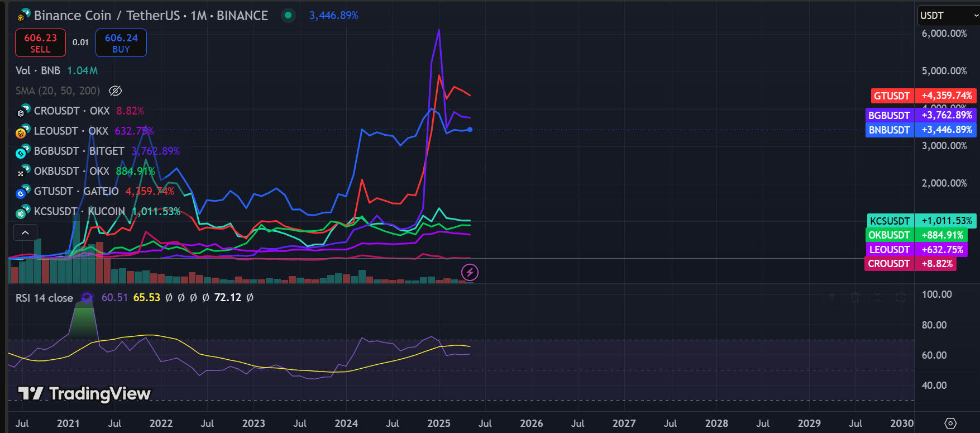Click the Binance Coin symbol logo

pyautogui.click(x=23, y=16)
